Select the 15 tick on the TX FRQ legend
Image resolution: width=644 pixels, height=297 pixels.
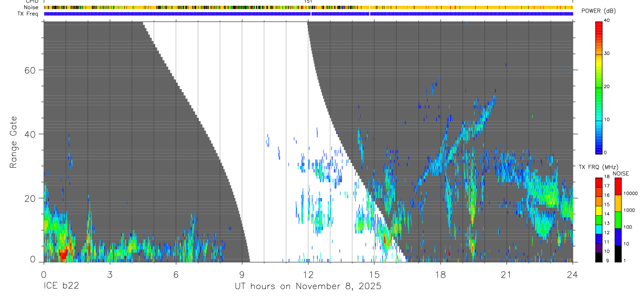click(606, 204)
